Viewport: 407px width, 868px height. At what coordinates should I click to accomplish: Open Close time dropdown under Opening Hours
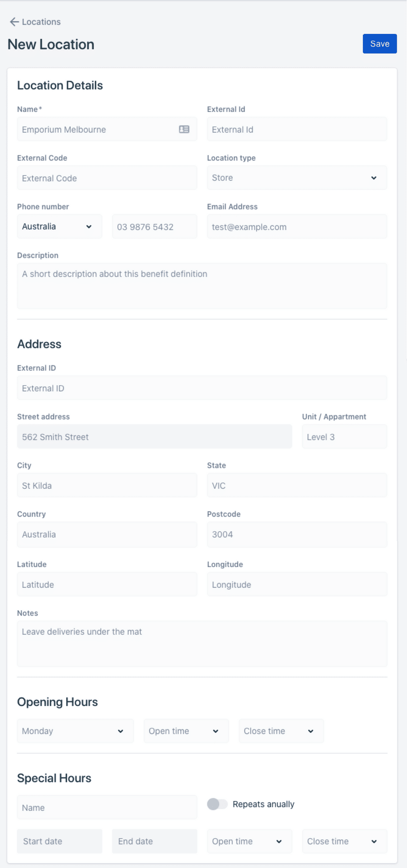pos(281,731)
